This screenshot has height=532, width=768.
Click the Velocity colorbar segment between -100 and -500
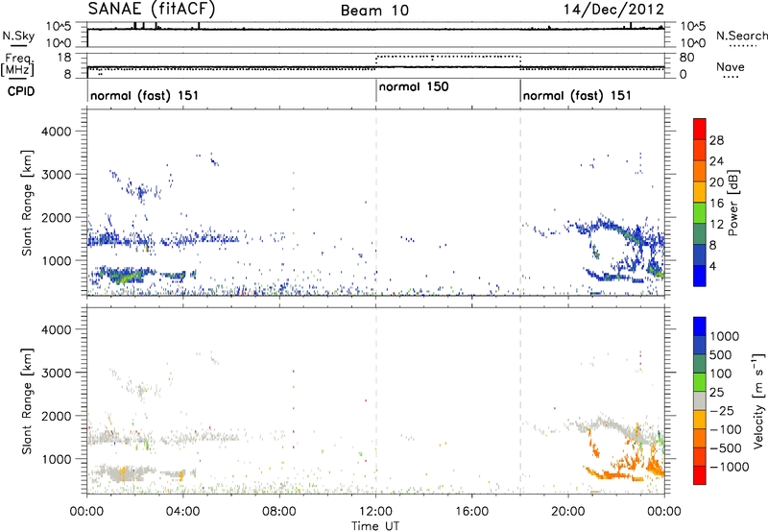(x=700, y=438)
